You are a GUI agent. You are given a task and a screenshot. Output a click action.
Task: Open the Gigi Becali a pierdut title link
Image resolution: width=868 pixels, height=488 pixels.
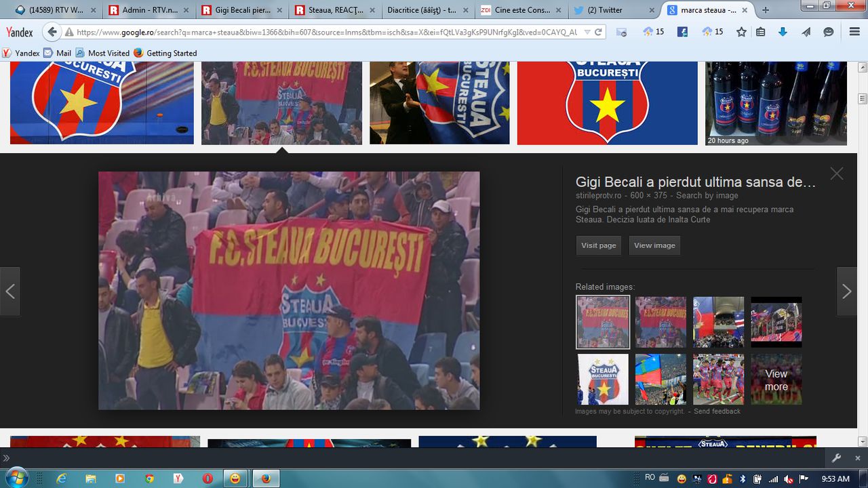696,182
